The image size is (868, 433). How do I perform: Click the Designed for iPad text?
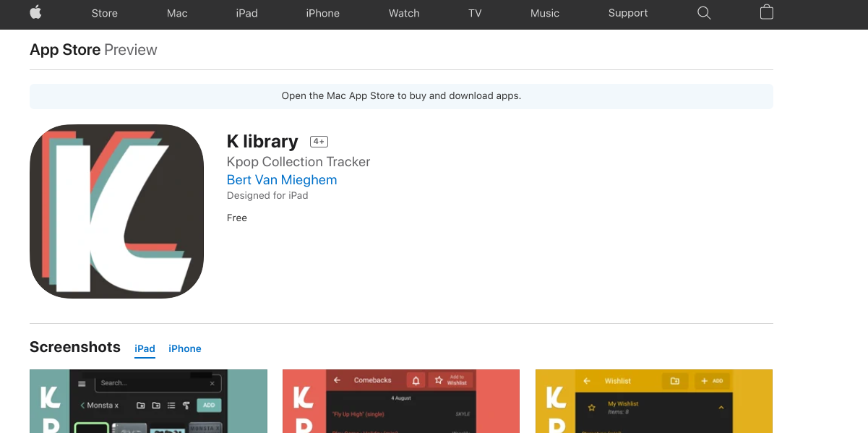tap(267, 196)
